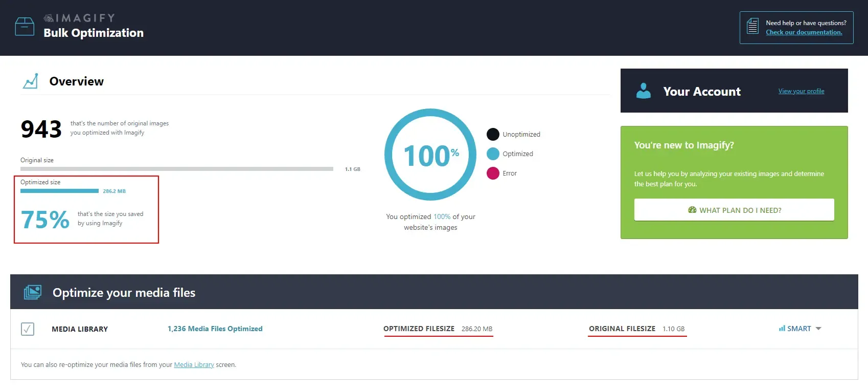Click the Error pink legend dot
This screenshot has width=868, height=391.
tap(493, 173)
